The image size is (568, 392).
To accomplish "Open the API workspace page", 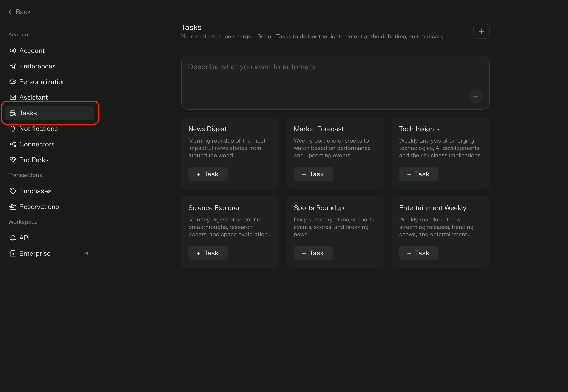I will [x=24, y=238].
